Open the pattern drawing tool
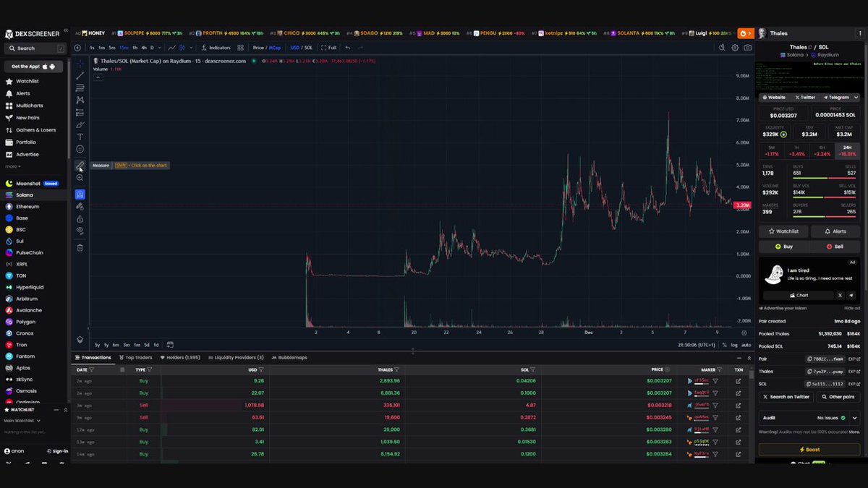Viewport: 868px width, 488px height. pyautogui.click(x=80, y=100)
